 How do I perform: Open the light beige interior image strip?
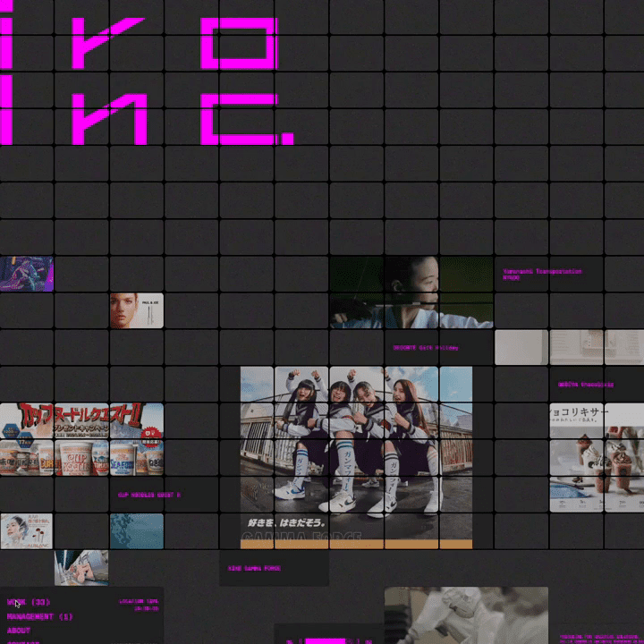(569, 347)
